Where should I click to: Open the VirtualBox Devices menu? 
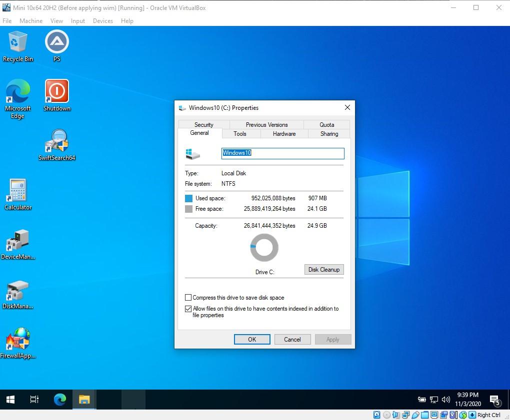(103, 21)
